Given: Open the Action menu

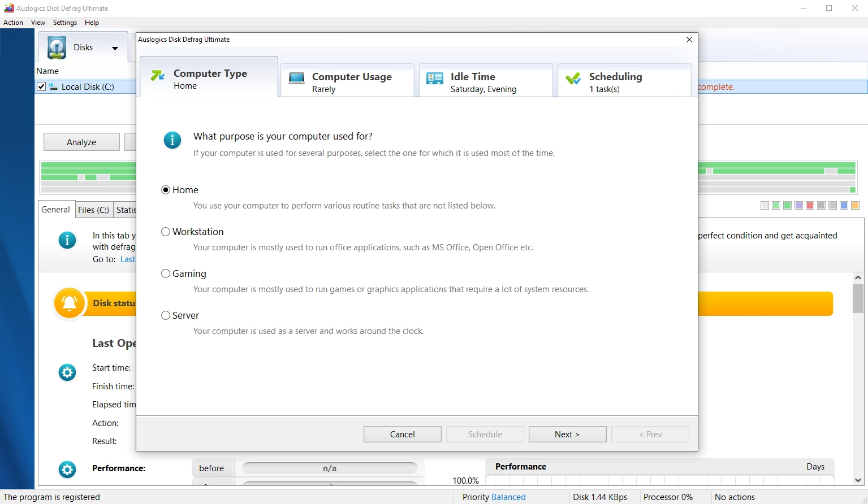Looking at the screenshot, I should [x=14, y=23].
